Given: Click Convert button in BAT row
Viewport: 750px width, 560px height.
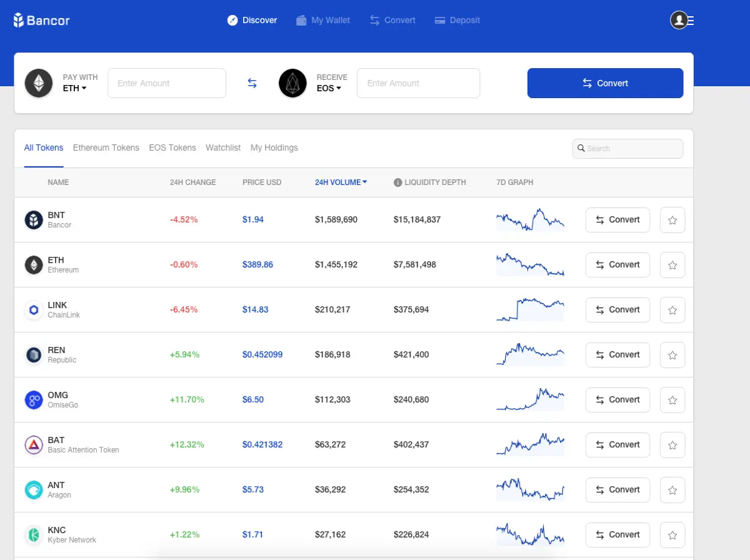Looking at the screenshot, I should 617,445.
